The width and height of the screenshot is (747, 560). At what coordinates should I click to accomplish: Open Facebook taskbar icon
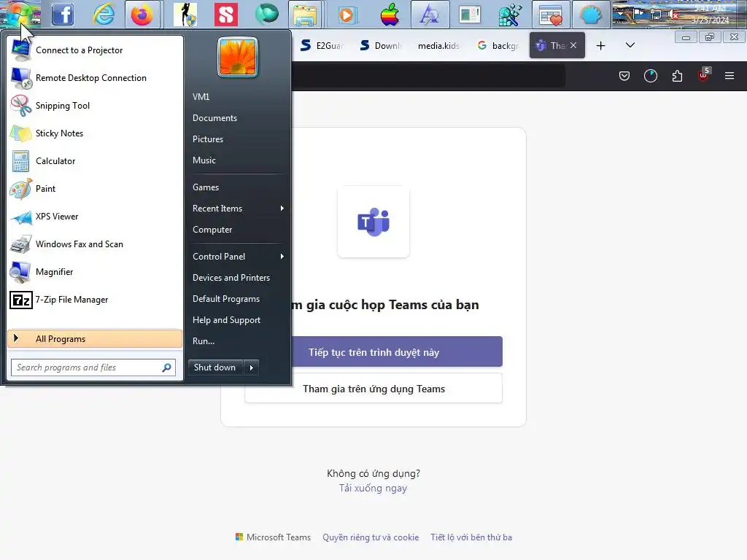coord(63,15)
